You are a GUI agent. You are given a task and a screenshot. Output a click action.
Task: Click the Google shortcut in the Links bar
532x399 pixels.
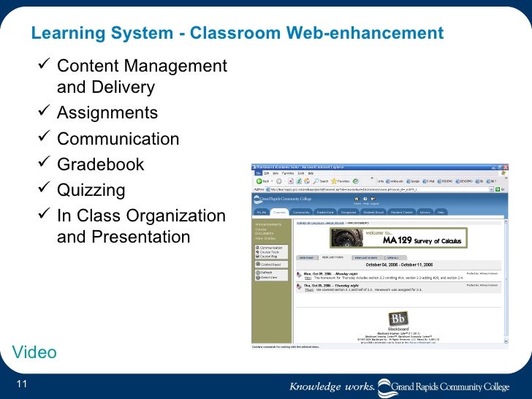coord(413,181)
